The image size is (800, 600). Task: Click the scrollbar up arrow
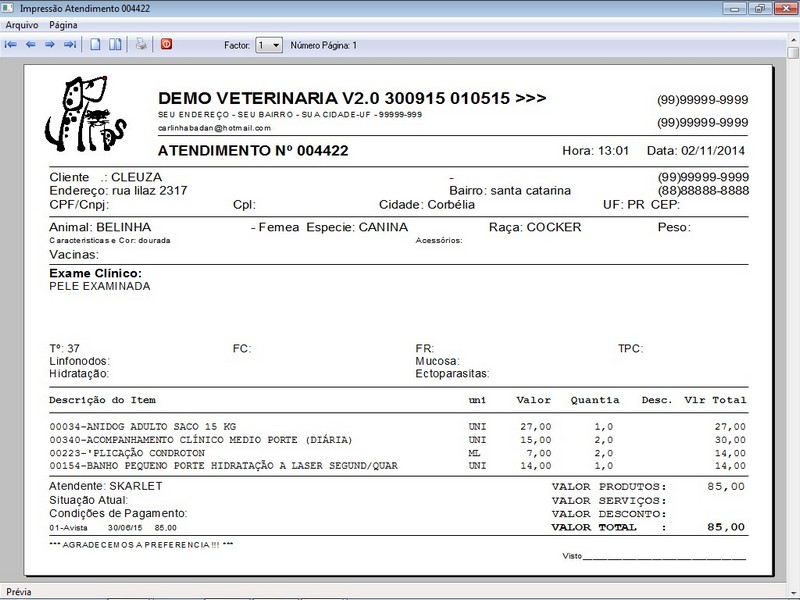pos(793,39)
